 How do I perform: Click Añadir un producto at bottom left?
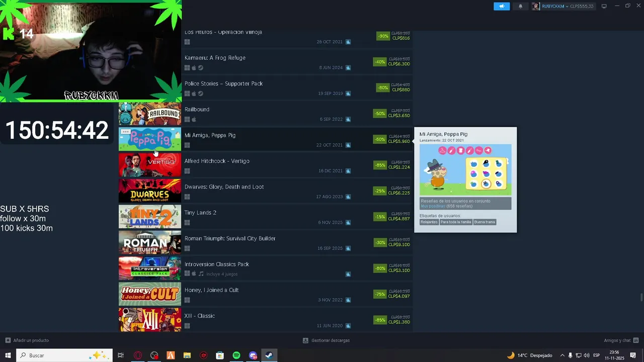pyautogui.click(x=27, y=340)
